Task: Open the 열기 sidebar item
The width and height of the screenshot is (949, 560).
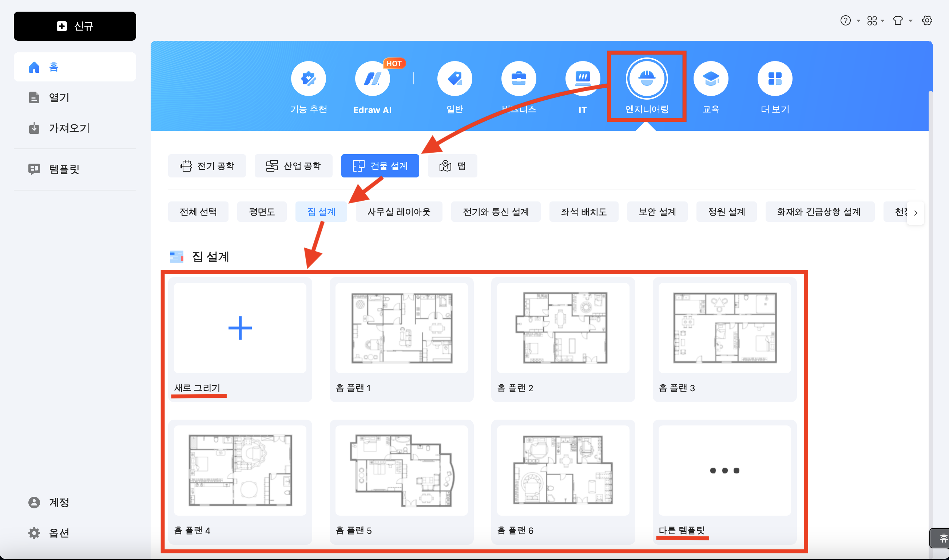Action: coord(75,97)
